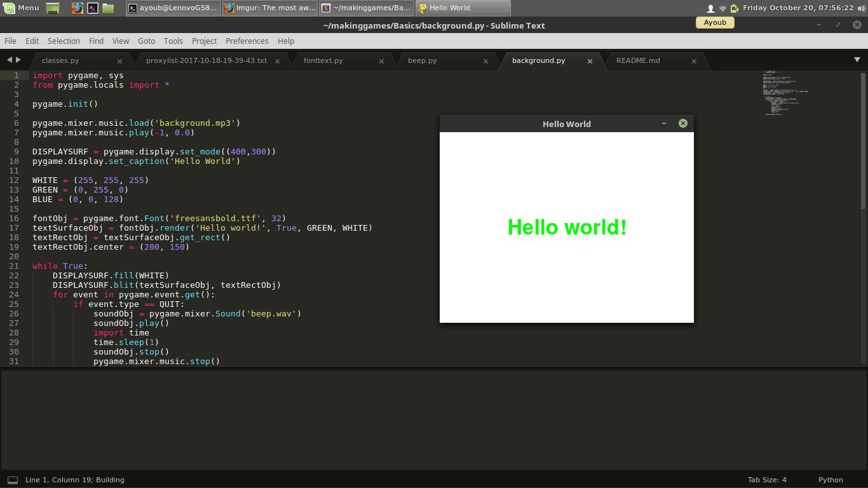The image size is (868, 488).
Task: Open the Find menu
Action: click(x=97, y=41)
